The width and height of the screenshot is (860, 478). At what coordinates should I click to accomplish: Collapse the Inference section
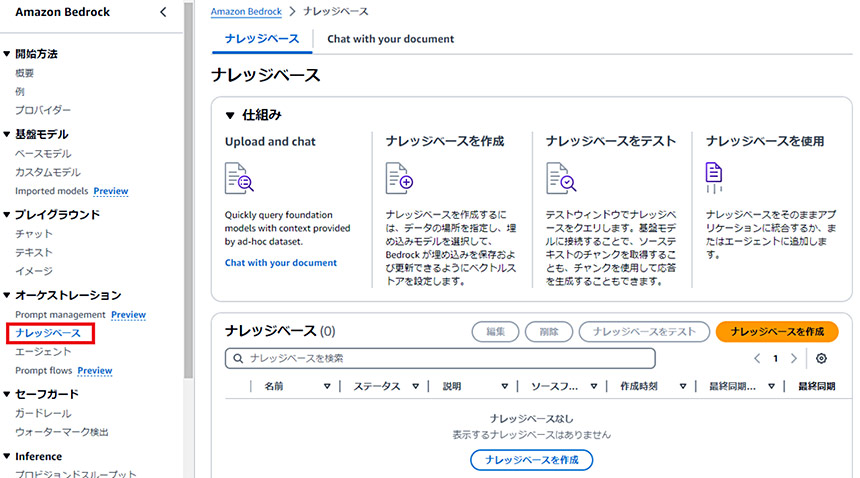(x=7, y=456)
